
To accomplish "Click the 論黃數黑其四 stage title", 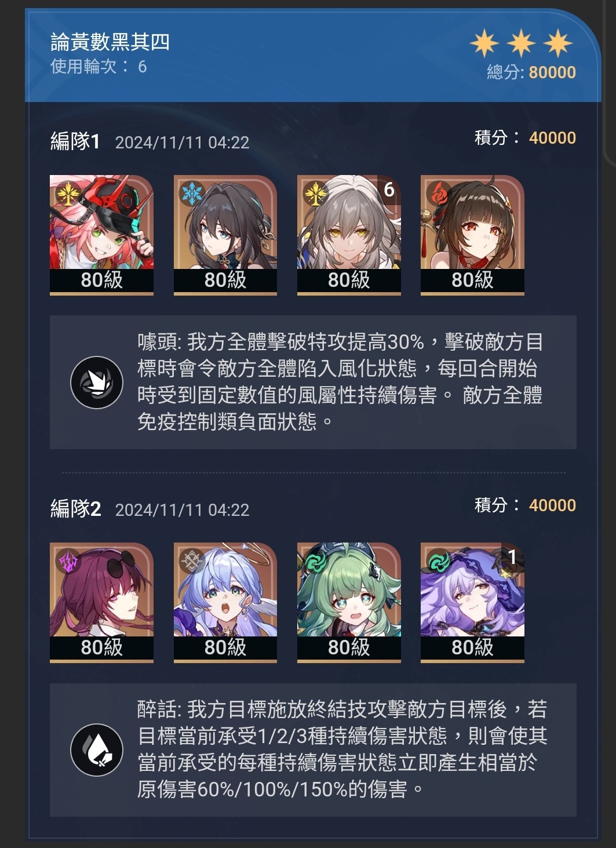I will pos(110,42).
